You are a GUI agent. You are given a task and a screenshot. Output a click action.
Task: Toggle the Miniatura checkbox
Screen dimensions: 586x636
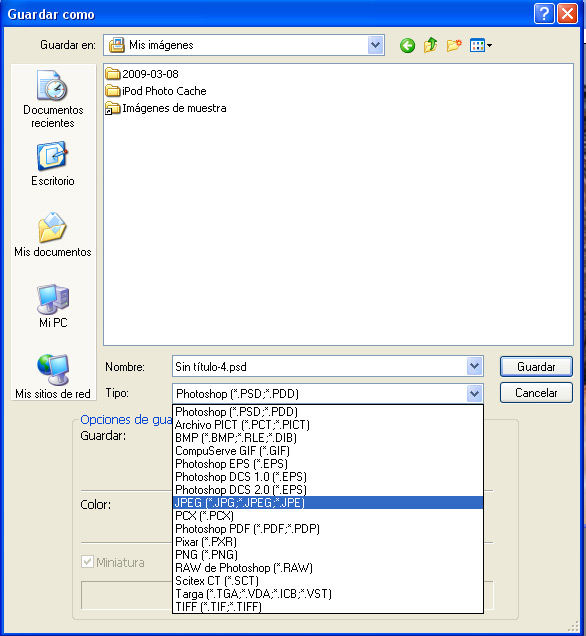click(x=87, y=562)
